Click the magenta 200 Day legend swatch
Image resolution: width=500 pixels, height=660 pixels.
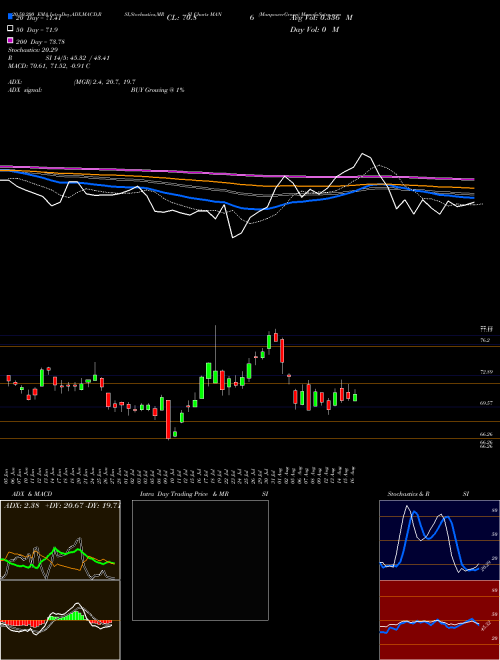(10, 40)
